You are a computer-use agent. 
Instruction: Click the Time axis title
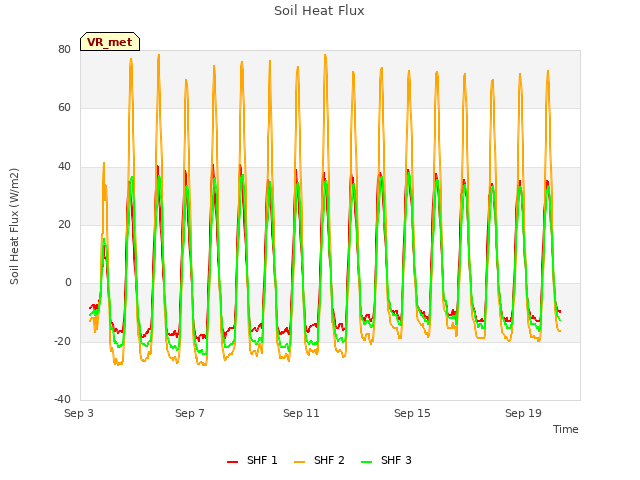(x=566, y=429)
